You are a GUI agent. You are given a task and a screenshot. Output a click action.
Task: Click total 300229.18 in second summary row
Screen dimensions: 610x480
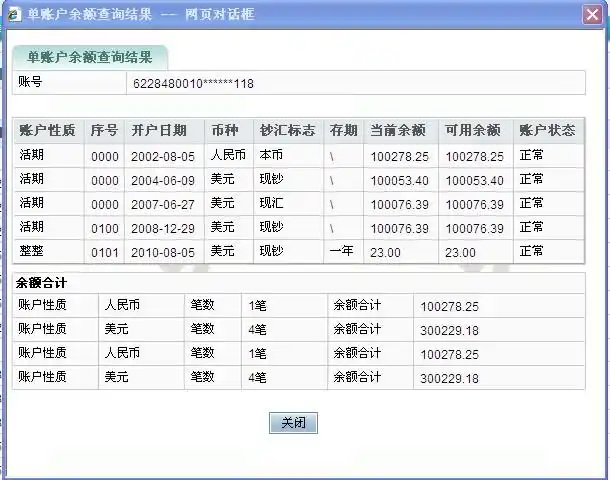click(x=449, y=331)
